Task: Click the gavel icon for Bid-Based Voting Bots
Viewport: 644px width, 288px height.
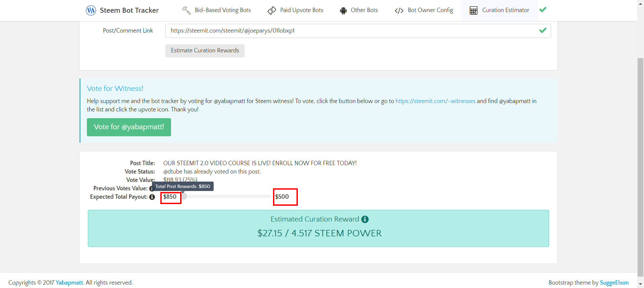Action: point(186,10)
